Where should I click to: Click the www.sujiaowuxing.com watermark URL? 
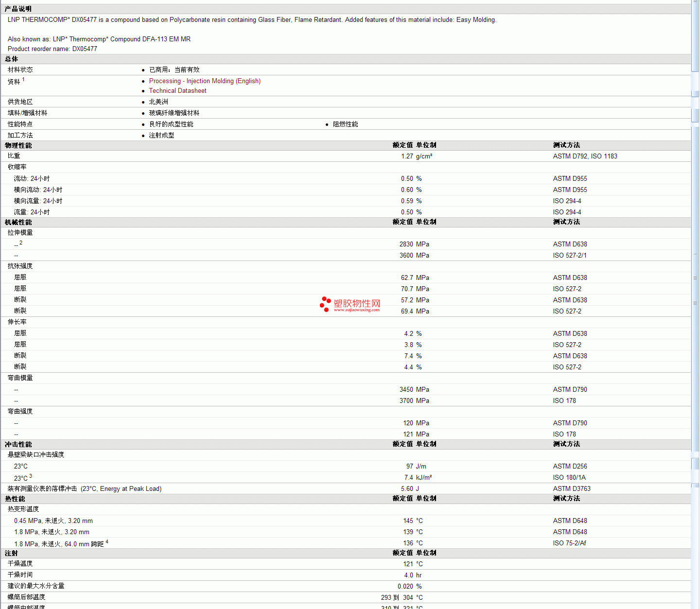357,310
